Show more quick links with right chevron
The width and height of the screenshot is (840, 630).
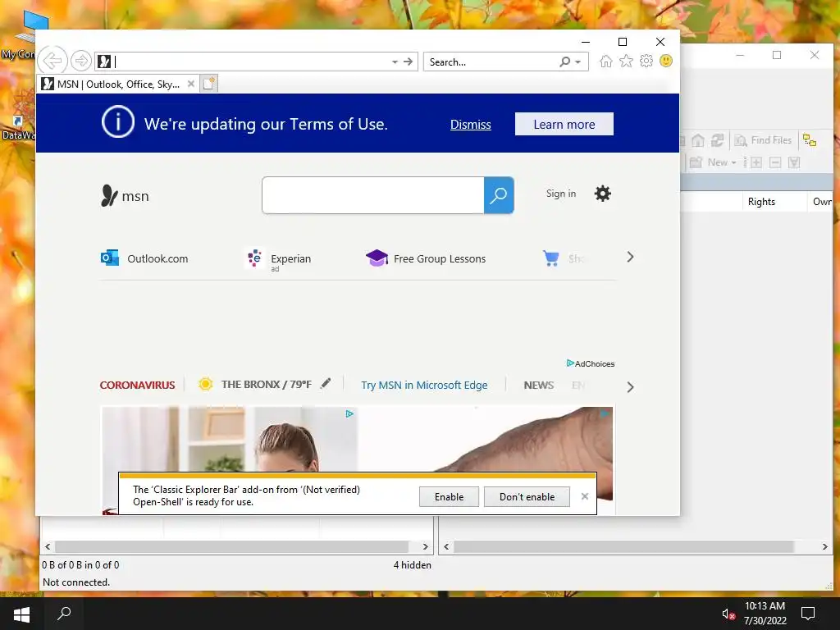point(630,257)
